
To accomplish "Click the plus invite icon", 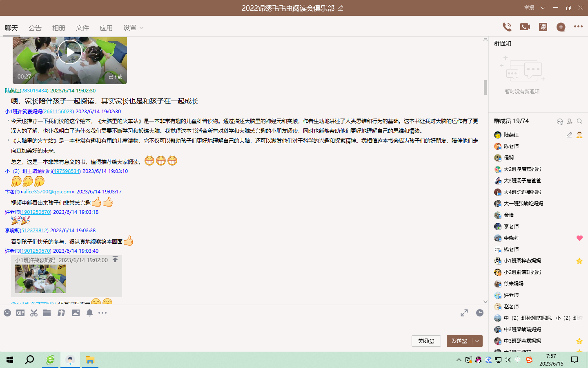I will point(561,27).
